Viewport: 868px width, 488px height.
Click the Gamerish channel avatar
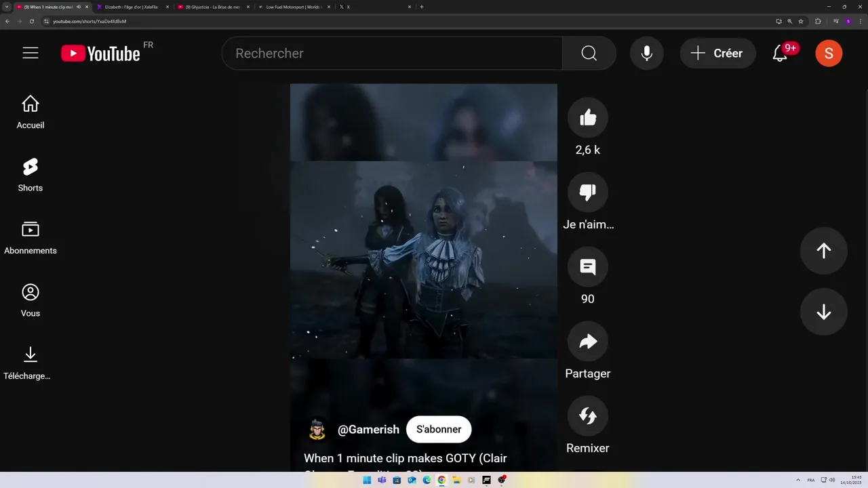[x=317, y=430]
